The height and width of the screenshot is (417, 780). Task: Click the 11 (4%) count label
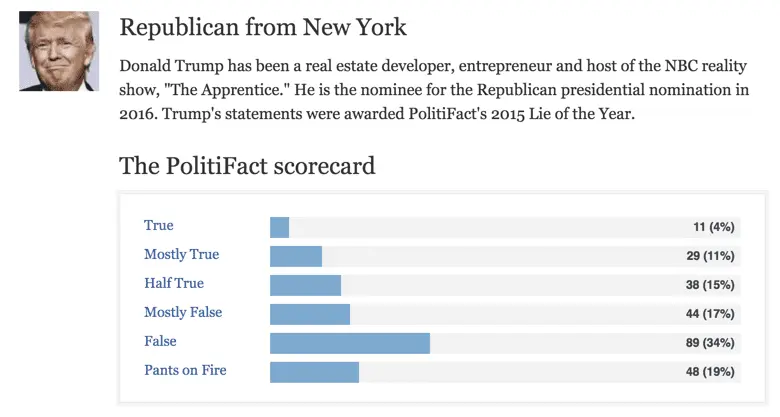click(713, 227)
